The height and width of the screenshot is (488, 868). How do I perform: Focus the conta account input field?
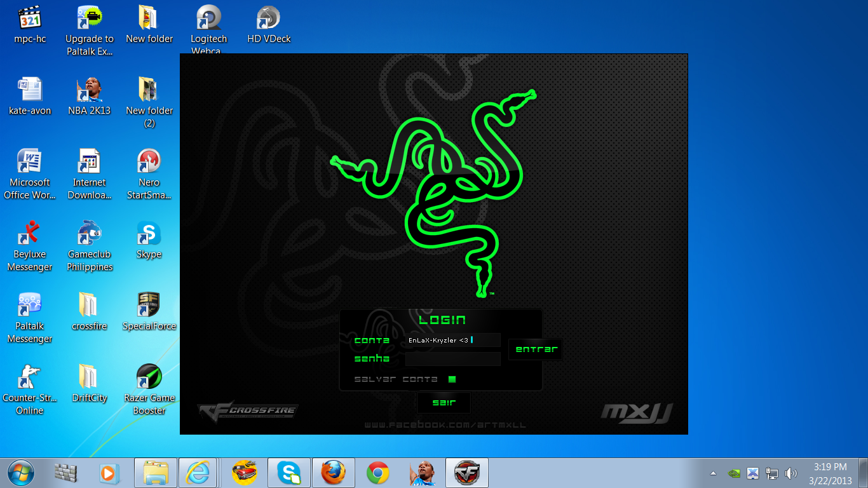tap(453, 341)
